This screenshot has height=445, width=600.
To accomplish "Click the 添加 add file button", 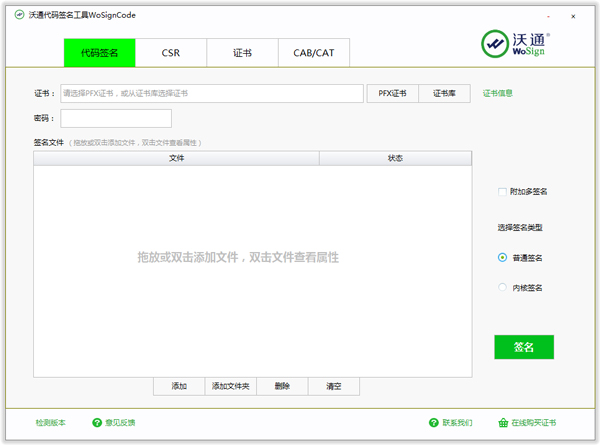I will coord(179,386).
